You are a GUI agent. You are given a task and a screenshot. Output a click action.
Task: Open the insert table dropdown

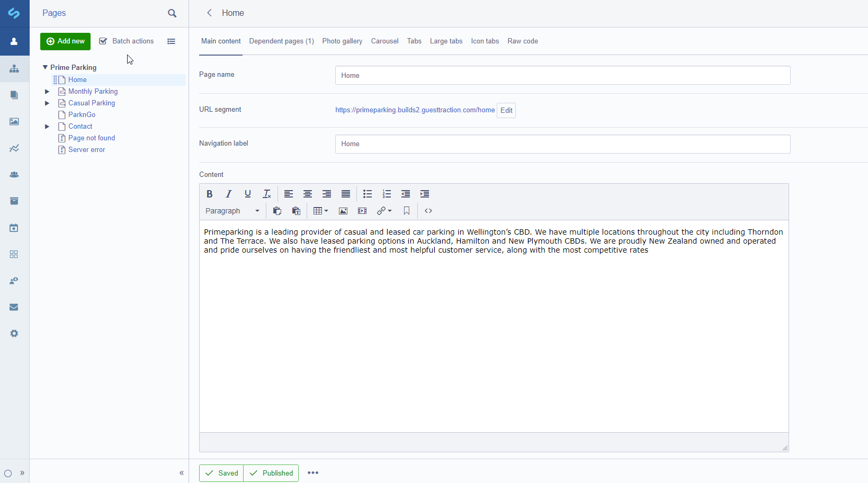(x=321, y=211)
